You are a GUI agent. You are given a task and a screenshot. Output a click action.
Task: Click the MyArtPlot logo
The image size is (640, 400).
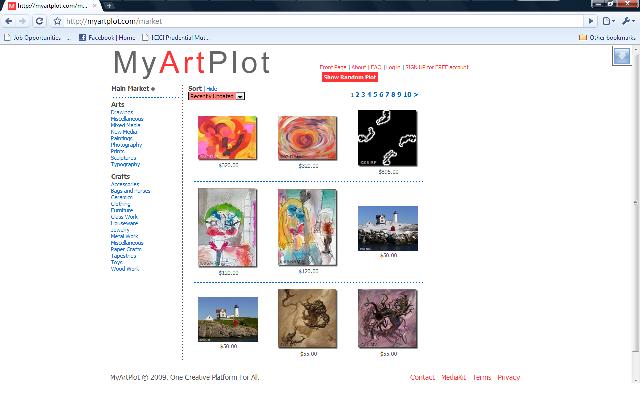[191, 63]
